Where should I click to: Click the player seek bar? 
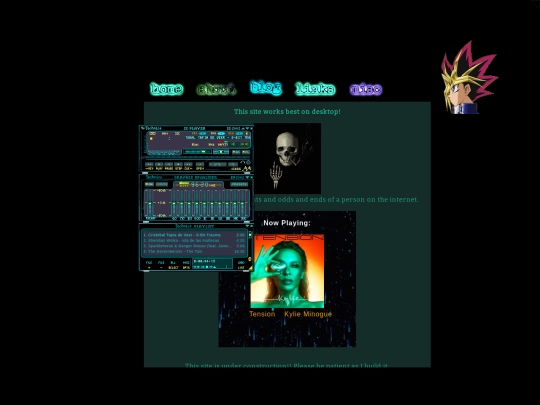point(197,157)
